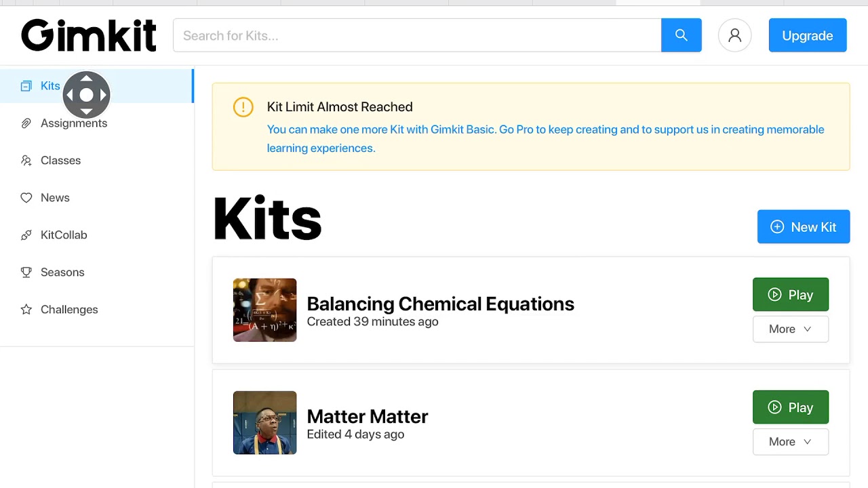Open the Matter Matter kit thumbnail

264,423
